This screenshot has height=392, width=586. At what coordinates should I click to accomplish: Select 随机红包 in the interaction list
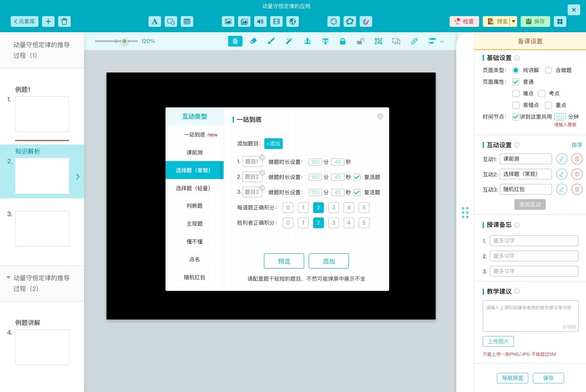click(x=195, y=277)
